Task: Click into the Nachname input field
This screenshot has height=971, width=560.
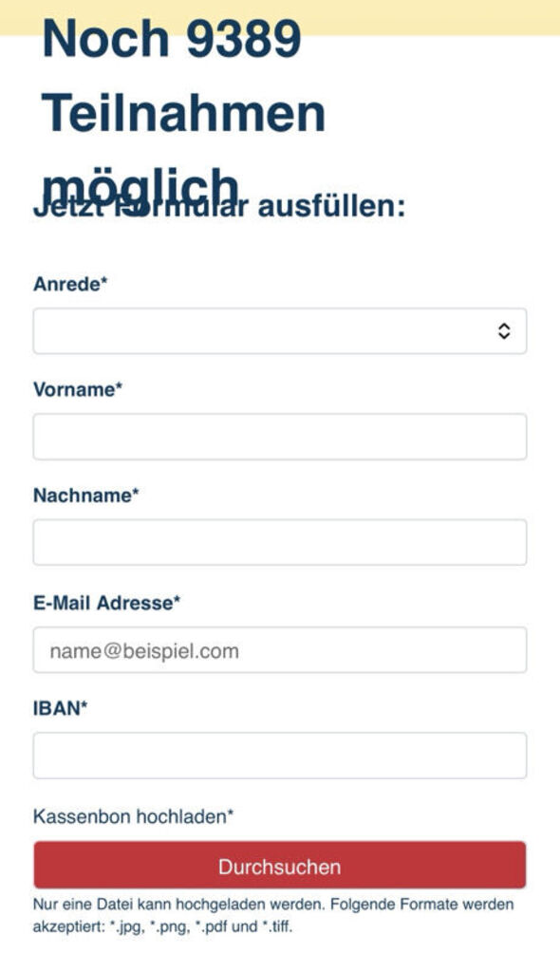Action: coord(280,541)
